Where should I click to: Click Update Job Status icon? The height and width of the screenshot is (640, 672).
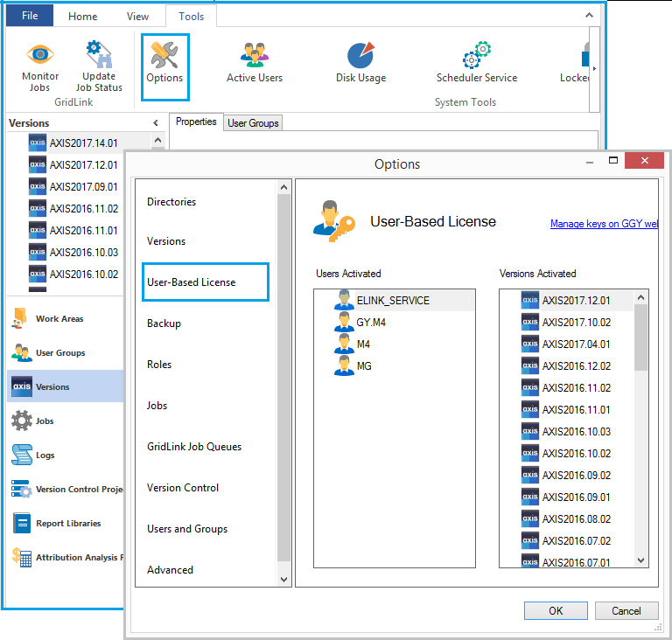(99, 54)
